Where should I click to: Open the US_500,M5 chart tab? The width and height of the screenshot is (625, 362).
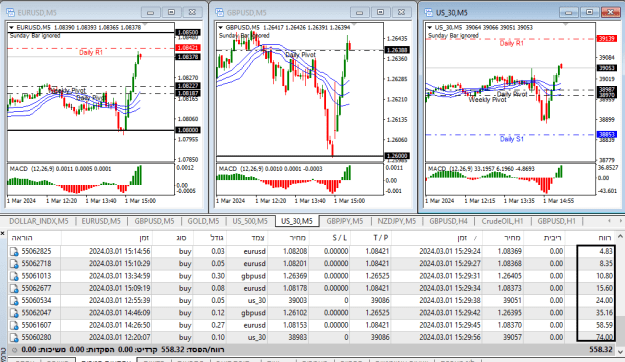click(x=250, y=221)
